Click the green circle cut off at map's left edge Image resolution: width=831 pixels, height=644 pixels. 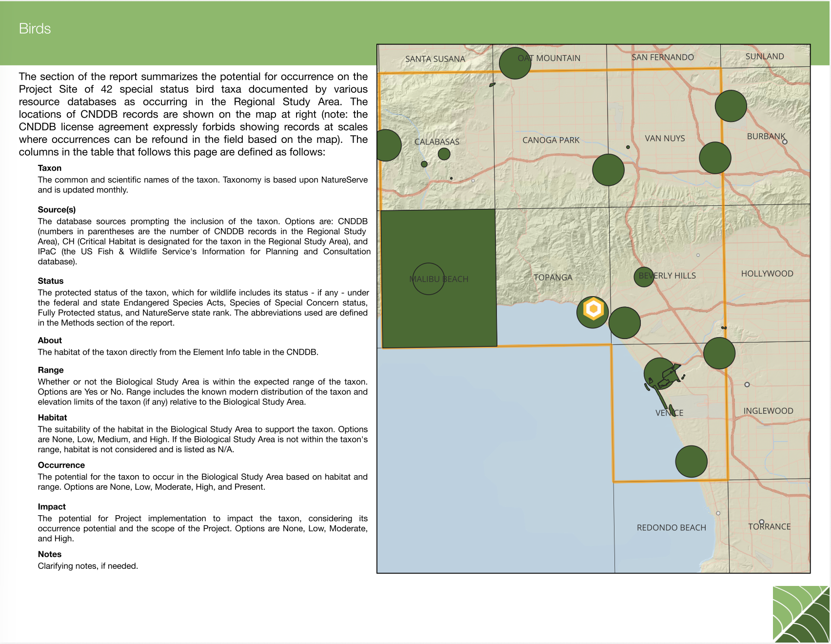pos(389,145)
